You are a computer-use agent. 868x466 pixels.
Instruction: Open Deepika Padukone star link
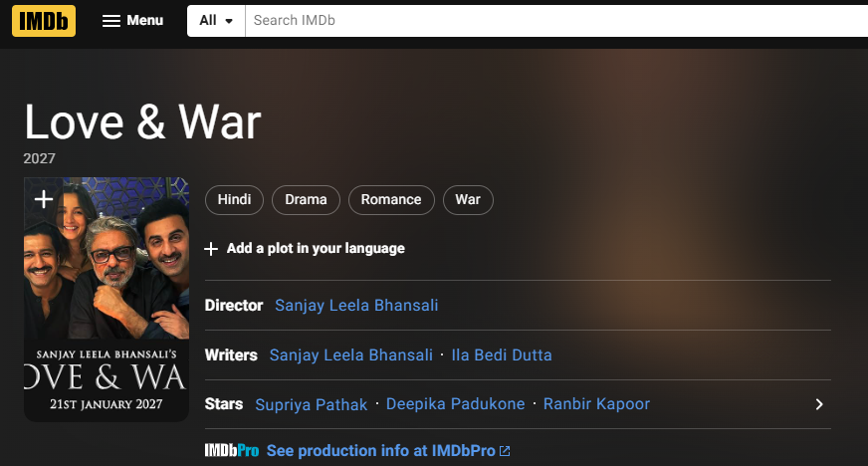pyautogui.click(x=455, y=404)
